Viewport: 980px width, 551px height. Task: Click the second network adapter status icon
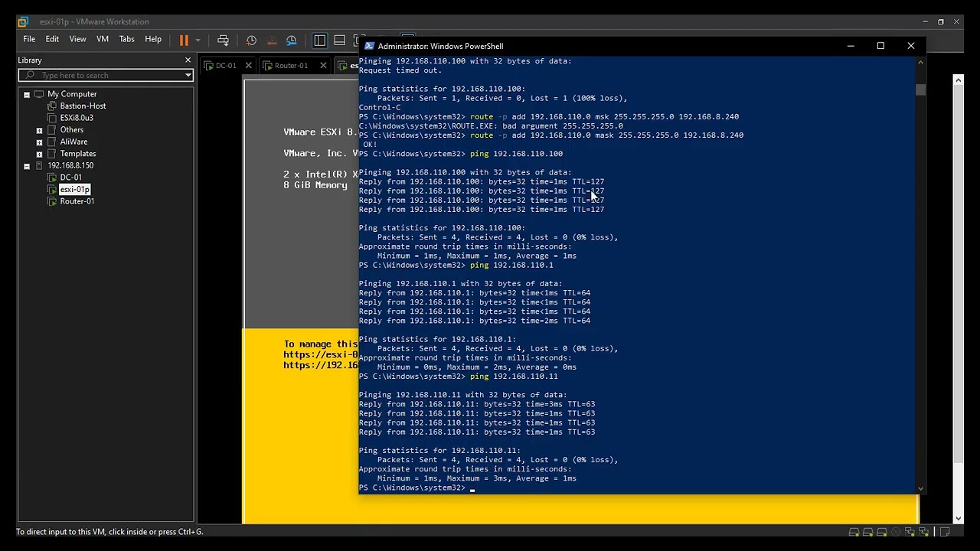[923, 532]
